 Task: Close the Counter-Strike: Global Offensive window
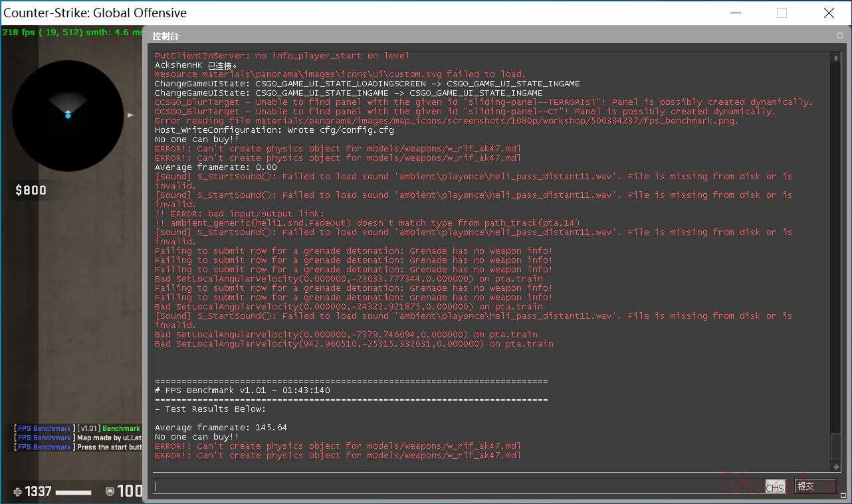[x=829, y=13]
